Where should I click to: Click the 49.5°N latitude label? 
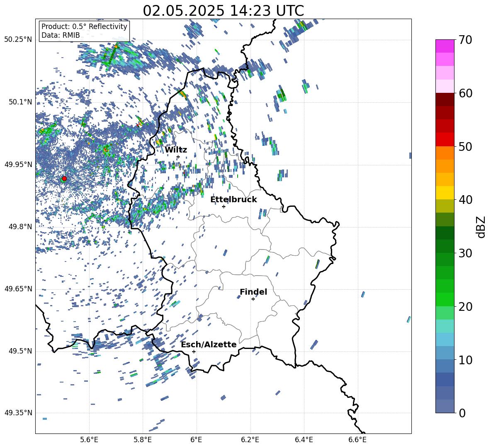tap(21, 351)
